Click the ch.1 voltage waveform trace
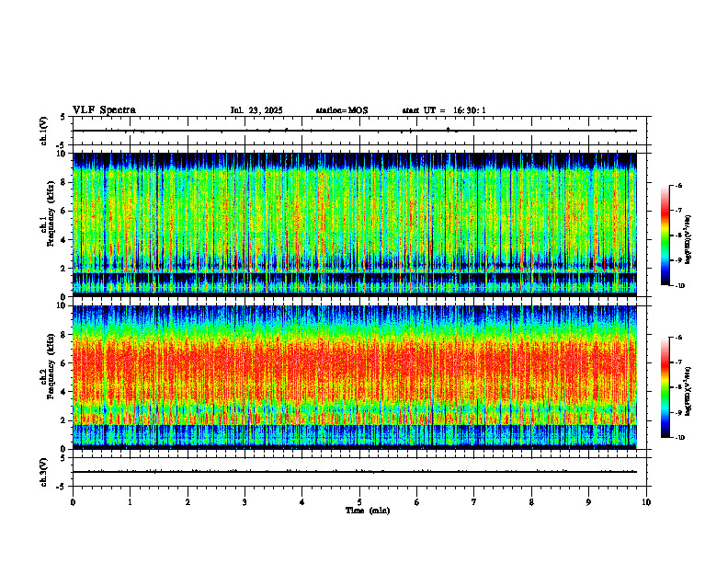Image resolution: width=728 pixels, height=563 pixels. coord(355,131)
